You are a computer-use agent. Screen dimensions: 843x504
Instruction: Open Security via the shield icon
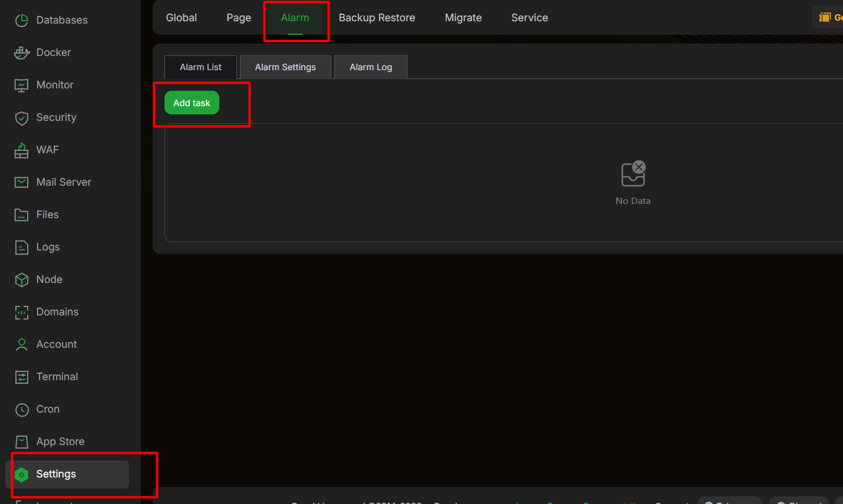(x=22, y=117)
